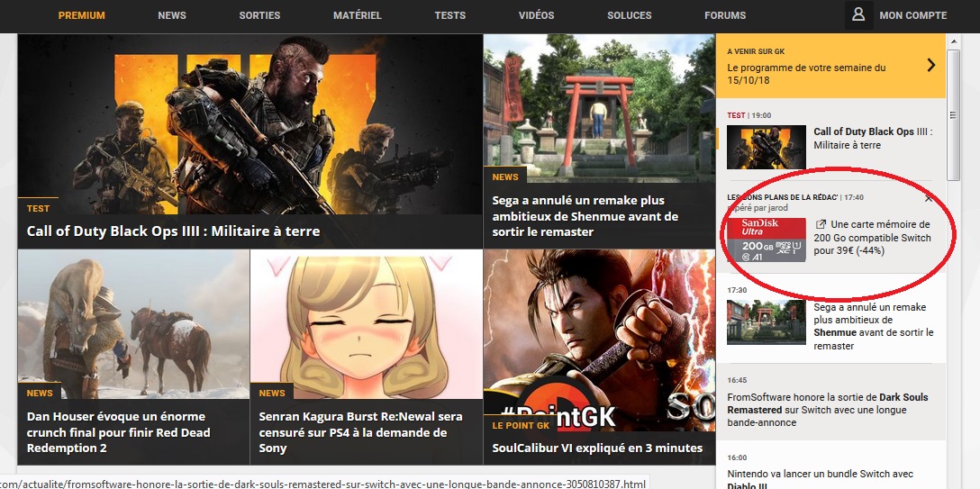Click the NEWS tag on the Senran Kagura card
This screenshot has height=489, width=980.
click(x=272, y=393)
